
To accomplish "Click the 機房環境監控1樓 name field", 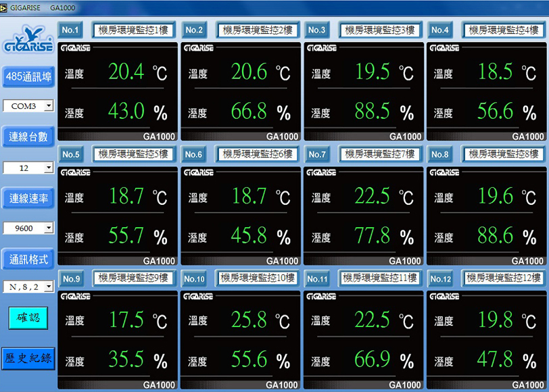I will pyautogui.click(x=133, y=30).
